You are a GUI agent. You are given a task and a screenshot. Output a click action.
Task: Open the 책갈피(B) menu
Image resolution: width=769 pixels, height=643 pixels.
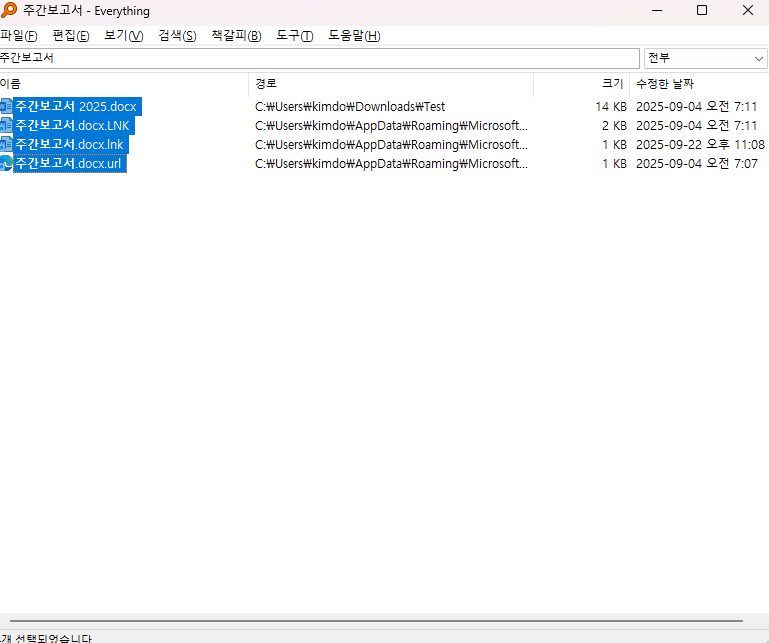[x=236, y=35]
